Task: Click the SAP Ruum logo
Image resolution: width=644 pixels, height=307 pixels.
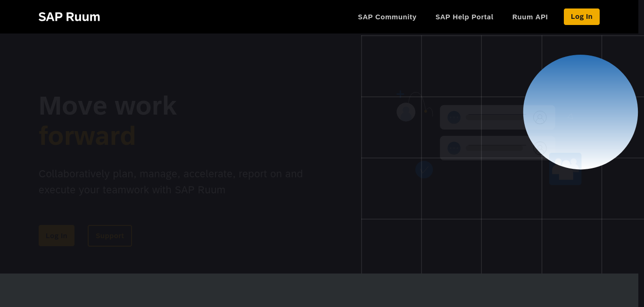Action: click(x=69, y=17)
